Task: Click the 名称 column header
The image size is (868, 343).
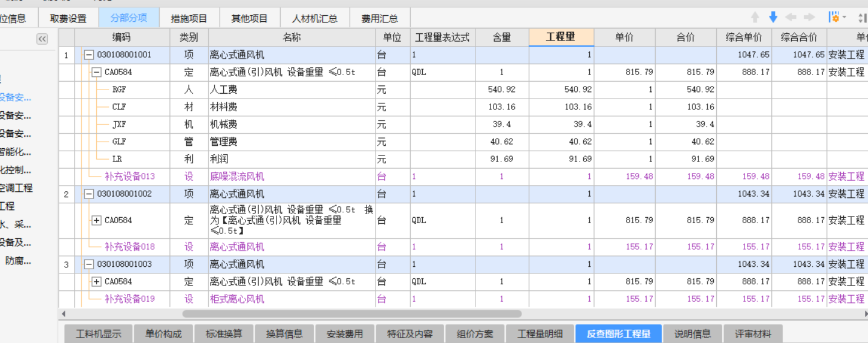Action: tap(292, 38)
